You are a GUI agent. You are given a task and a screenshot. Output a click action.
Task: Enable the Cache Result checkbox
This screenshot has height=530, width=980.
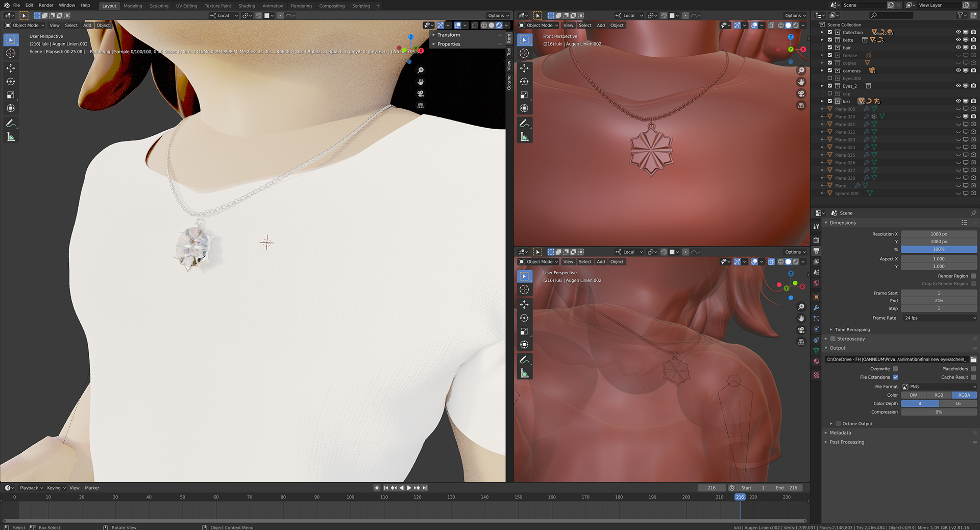[973, 377]
